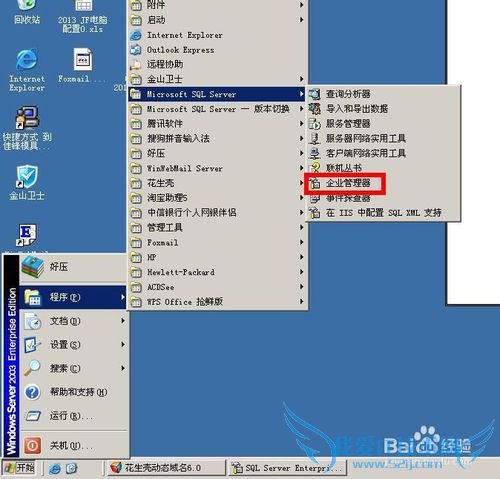Open the 2013 JF电脑配置 xls file icon
This screenshot has height=479, width=500.
[x=83, y=16]
